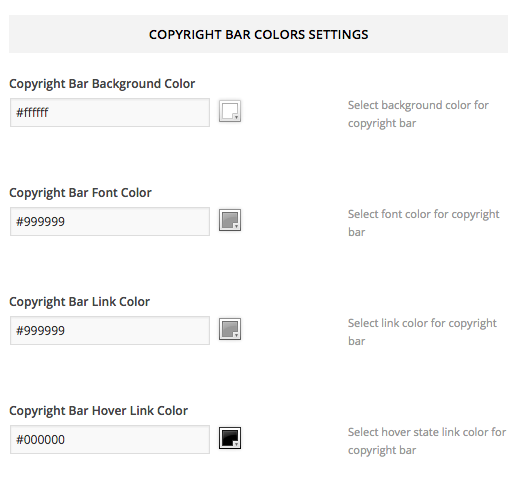Click tiny dropdown arrow on the white swatch
This screenshot has width=521, height=485.
coord(236,117)
